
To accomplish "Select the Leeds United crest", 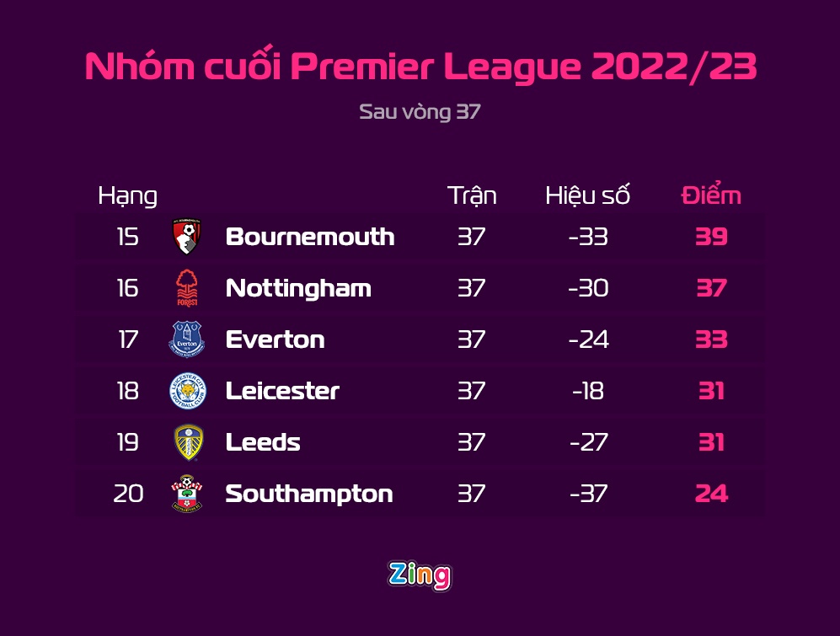I will (x=187, y=442).
